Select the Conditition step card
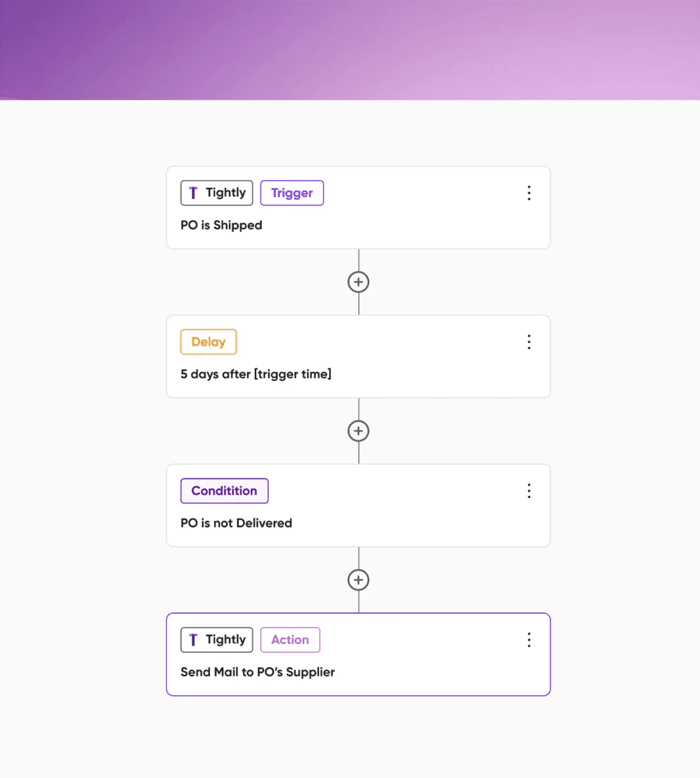 tap(359, 505)
